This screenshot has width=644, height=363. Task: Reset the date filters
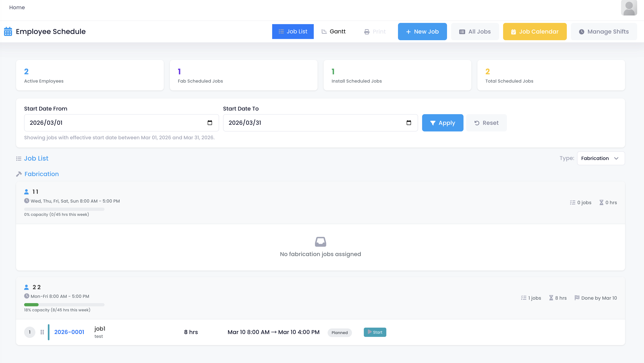pos(486,123)
